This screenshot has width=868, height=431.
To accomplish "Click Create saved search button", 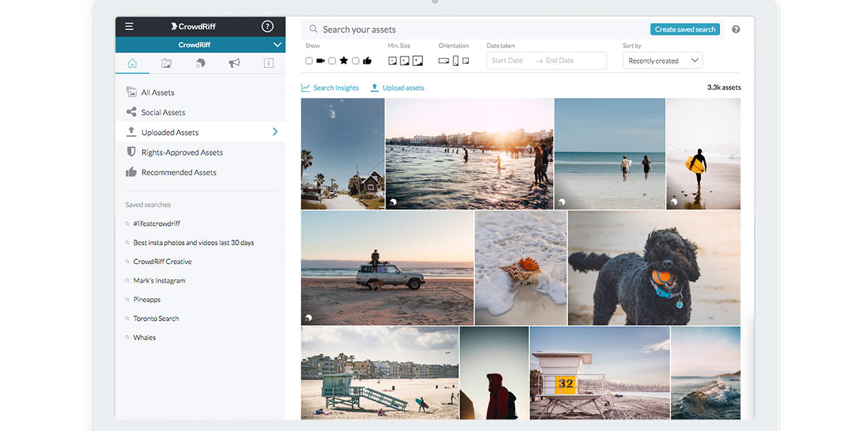I will (x=685, y=29).
